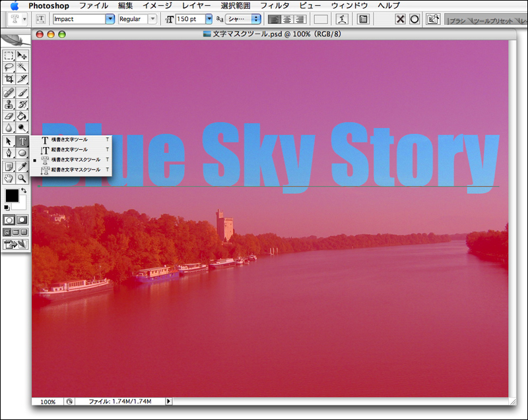This screenshot has width=528, height=420.
Task: Commit text edits with the circle button
Action: point(414,19)
